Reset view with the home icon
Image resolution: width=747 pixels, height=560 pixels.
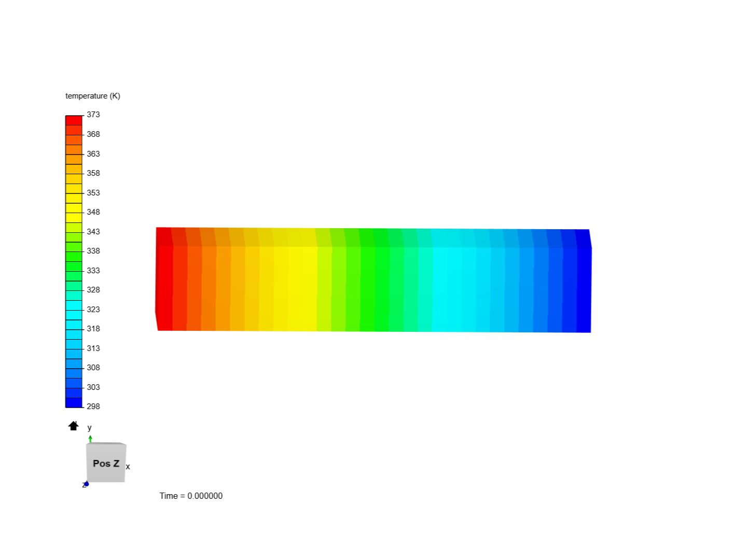[x=74, y=426]
